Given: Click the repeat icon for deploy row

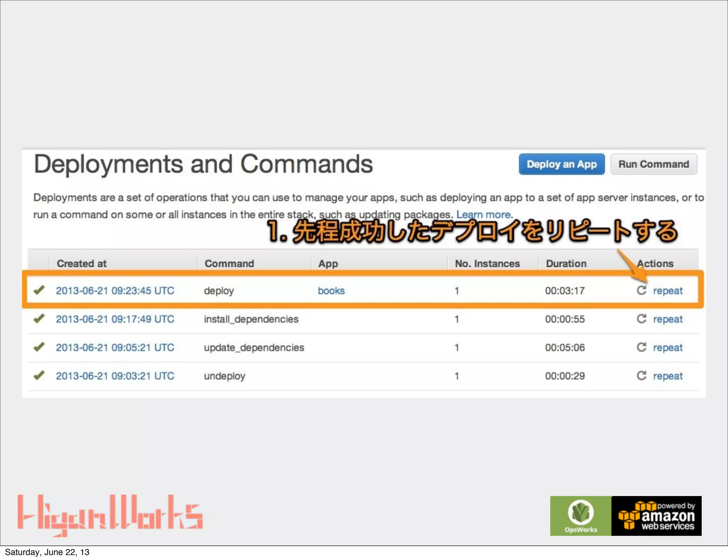Looking at the screenshot, I should (641, 290).
